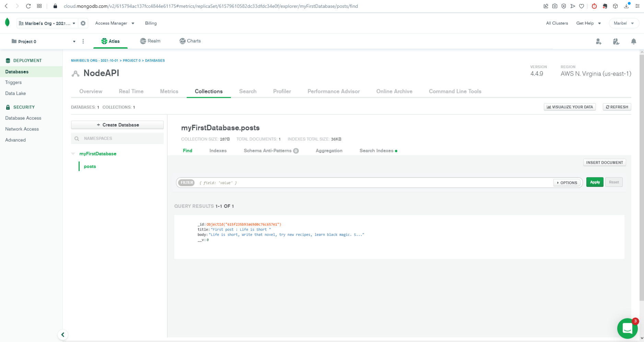Click the namespaces search magnifier icon
This screenshot has height=342, width=644.
click(77, 139)
